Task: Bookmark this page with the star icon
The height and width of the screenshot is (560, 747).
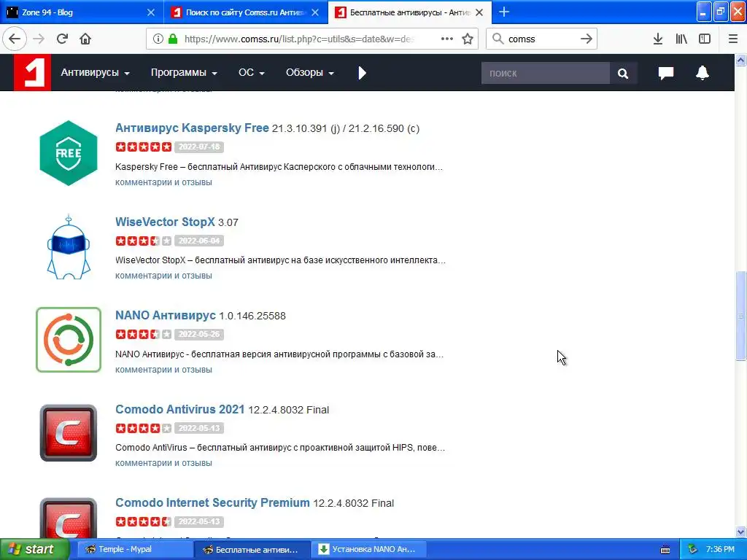Action: tap(468, 39)
